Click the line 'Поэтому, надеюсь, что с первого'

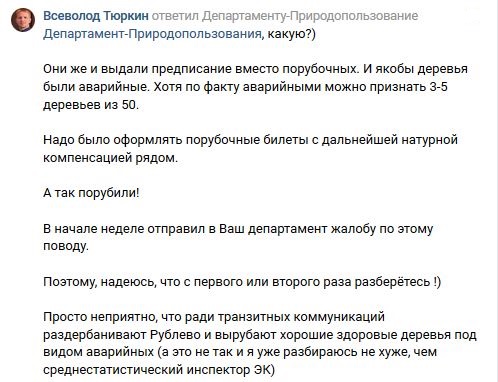[242, 282]
